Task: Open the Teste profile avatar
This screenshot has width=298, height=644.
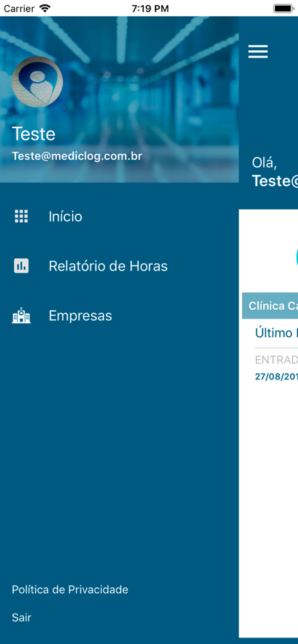Action: [x=37, y=82]
